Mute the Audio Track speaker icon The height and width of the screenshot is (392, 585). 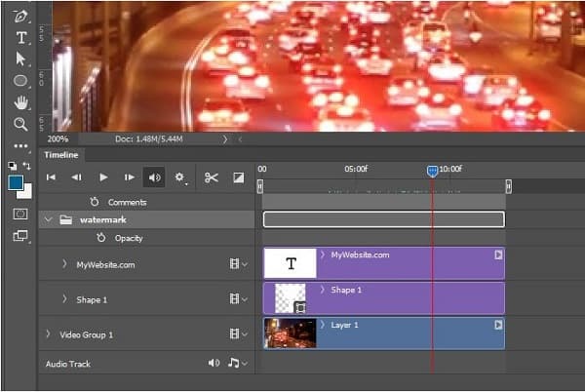pos(214,363)
